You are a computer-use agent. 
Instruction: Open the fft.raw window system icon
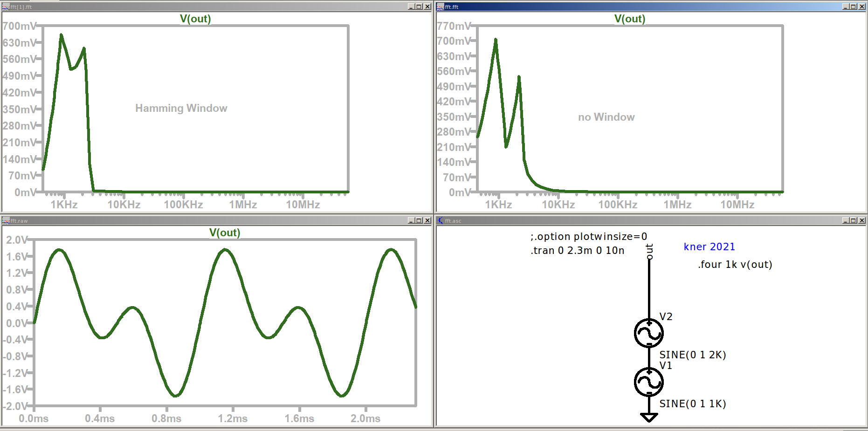6,220
